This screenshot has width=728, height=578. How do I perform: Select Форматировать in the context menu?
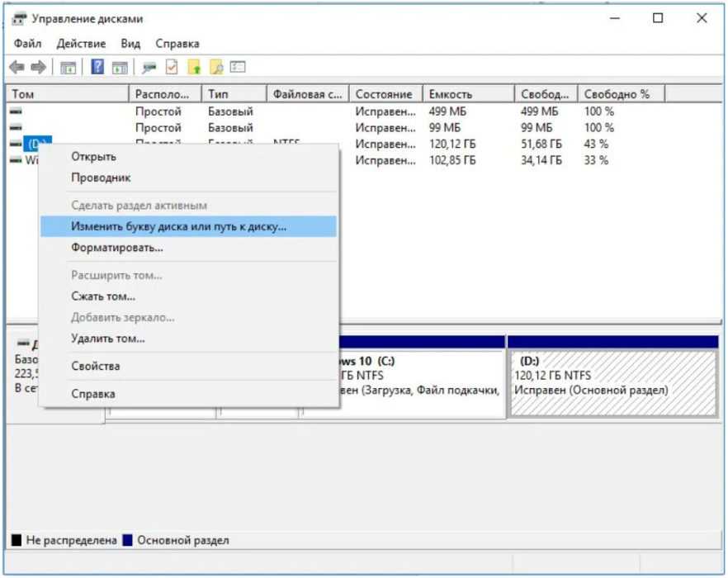116,247
